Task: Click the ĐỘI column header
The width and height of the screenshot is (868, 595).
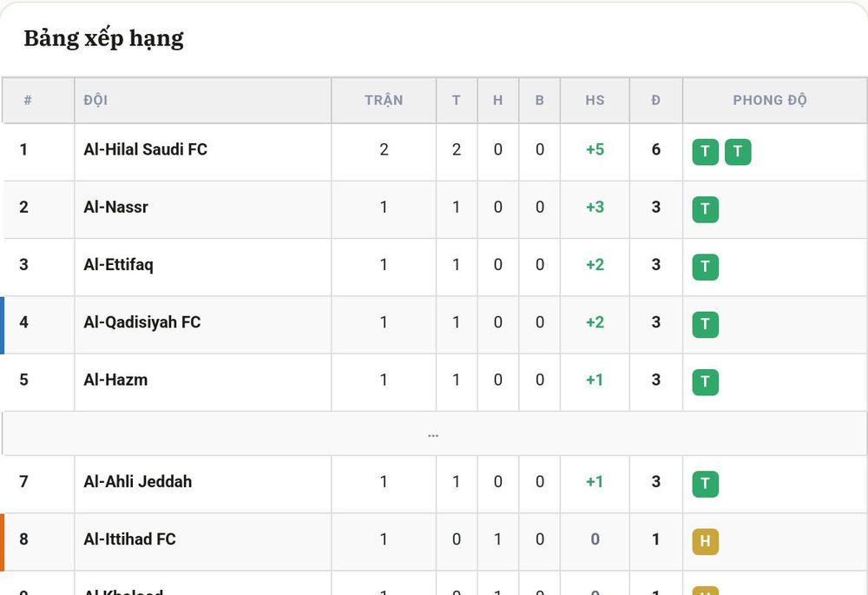Action: tap(95, 100)
